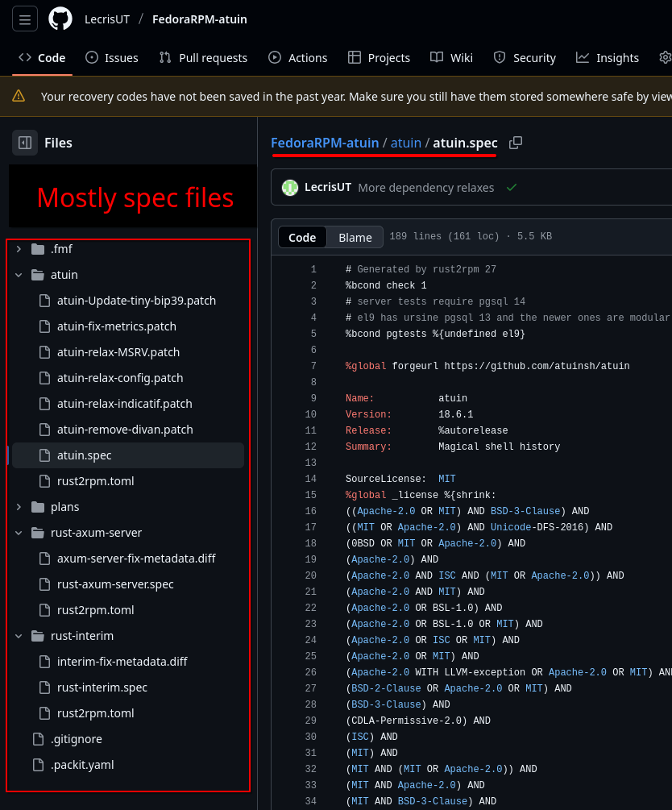Viewport: 672px width, 810px height.
Task: Select the Code view toggle
Action: [x=302, y=237]
